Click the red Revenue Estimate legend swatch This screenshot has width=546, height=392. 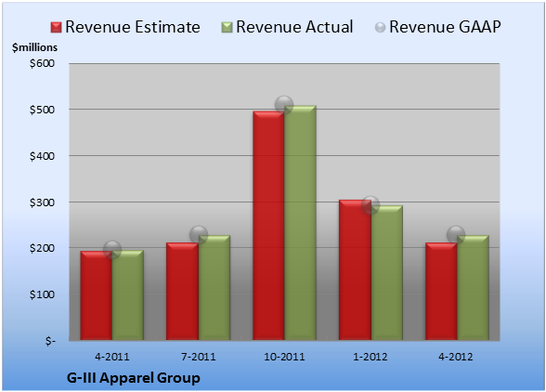(x=56, y=28)
